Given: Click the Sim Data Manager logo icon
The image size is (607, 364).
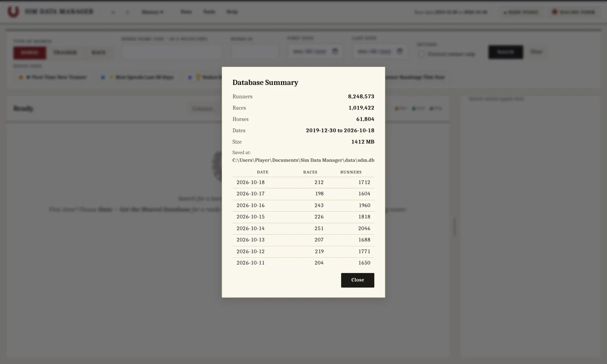Looking at the screenshot, I should [x=13, y=11].
